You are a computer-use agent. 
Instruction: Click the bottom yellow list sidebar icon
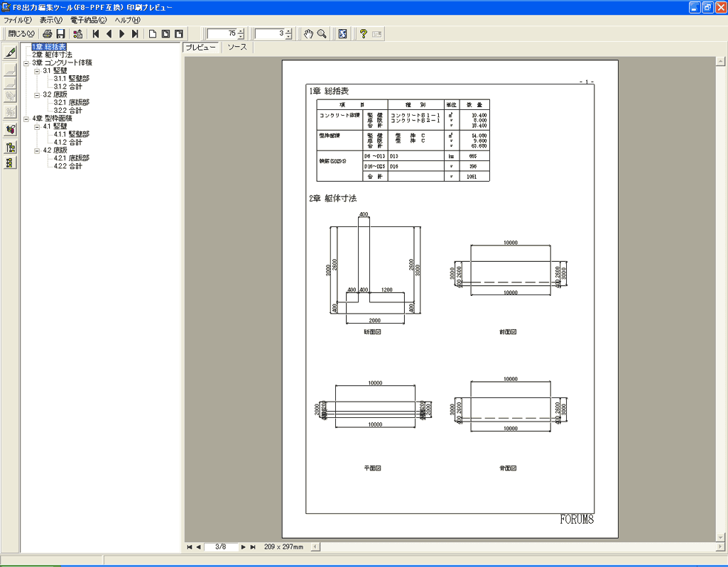[x=10, y=163]
